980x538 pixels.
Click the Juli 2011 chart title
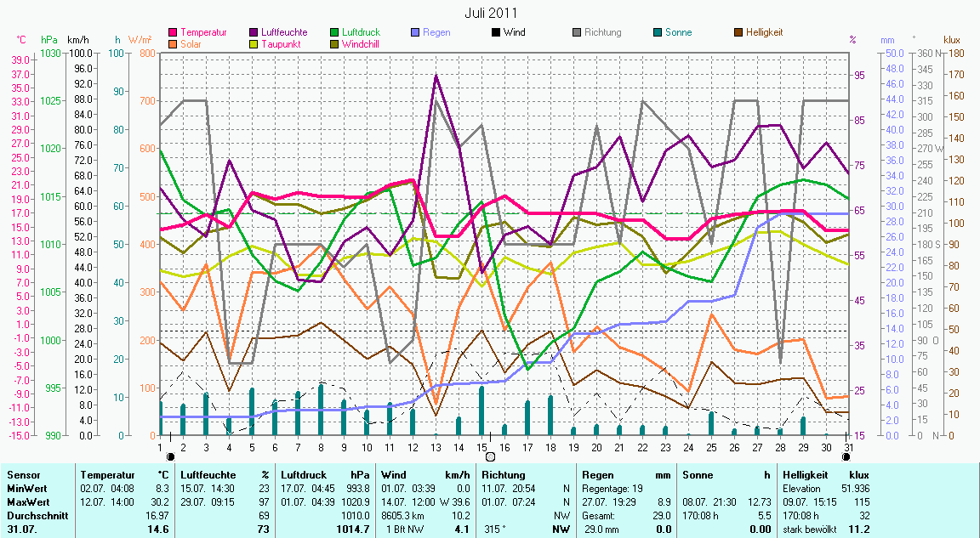[x=491, y=13]
